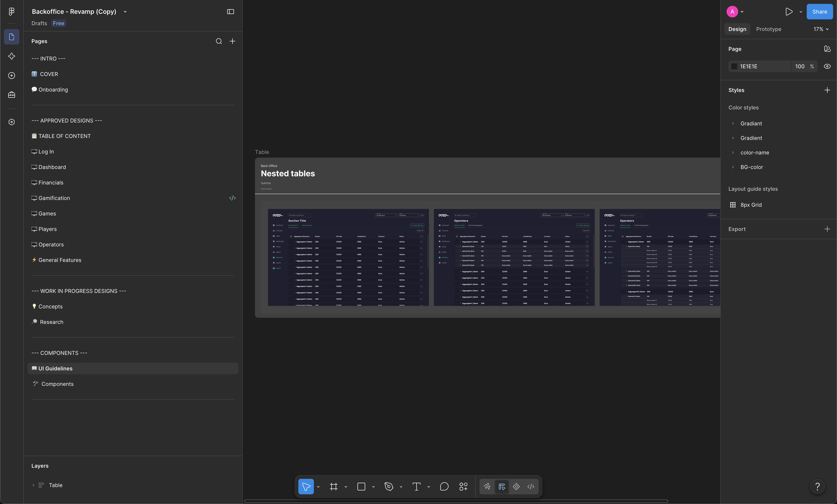Viewport: 837px width, 504px height.
Task: Open the Figma main menu logo
Action: pos(12,12)
